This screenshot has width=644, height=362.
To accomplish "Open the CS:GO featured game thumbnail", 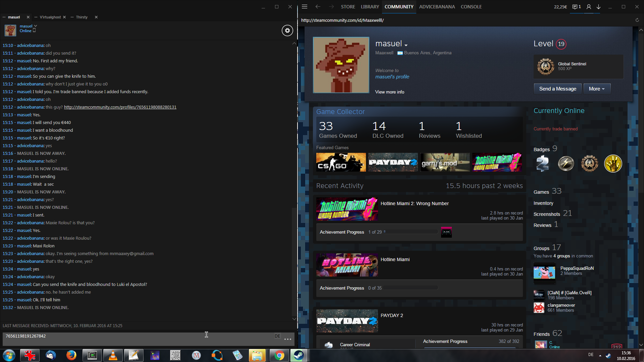I will (x=341, y=162).
